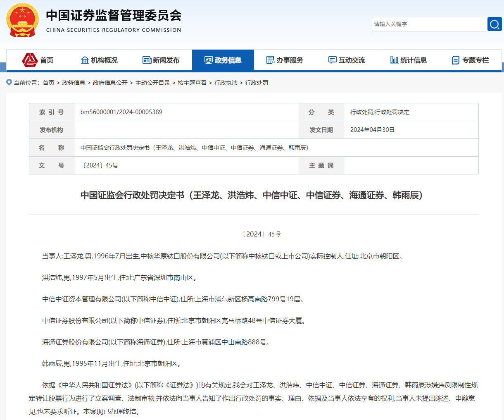The width and height of the screenshot is (504, 420).
Task: Click the 新闻发布 newspaper icon
Action: [147, 60]
